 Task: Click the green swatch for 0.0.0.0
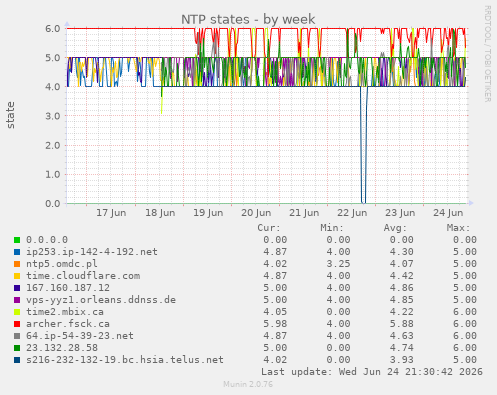pos(17,240)
